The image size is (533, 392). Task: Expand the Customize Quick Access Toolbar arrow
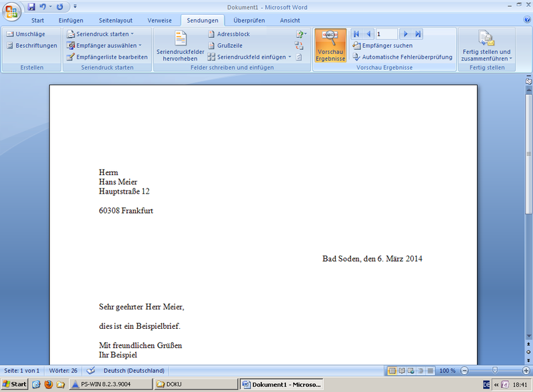75,7
